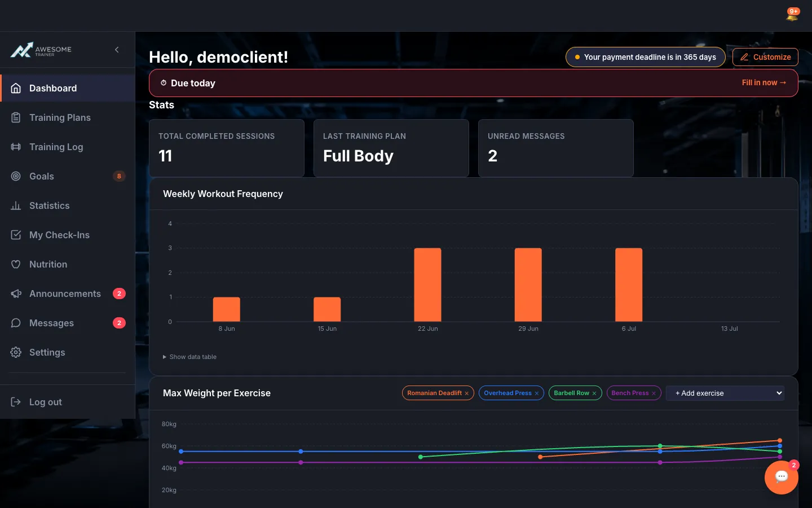Navigate to Goals

tap(68, 176)
